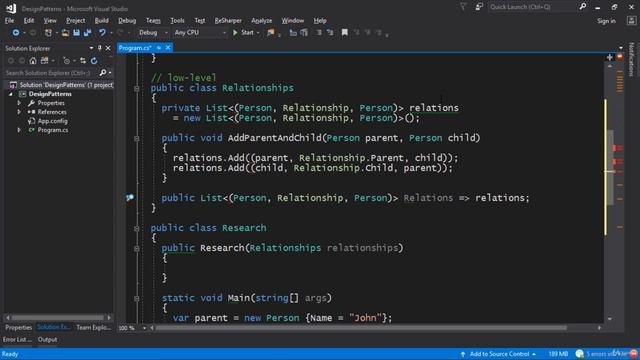Navigate backward with the toolbar back arrow
The width and height of the screenshot is (640, 360).
(16, 33)
